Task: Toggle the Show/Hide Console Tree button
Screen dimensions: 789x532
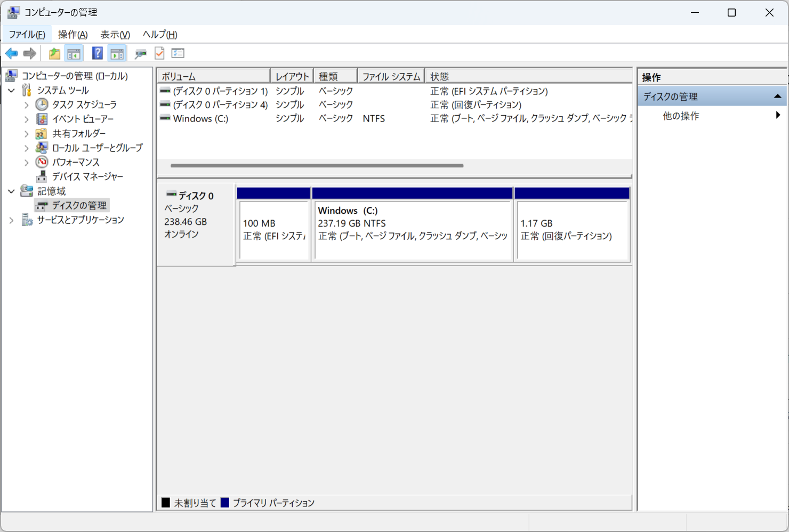Action: [x=74, y=53]
